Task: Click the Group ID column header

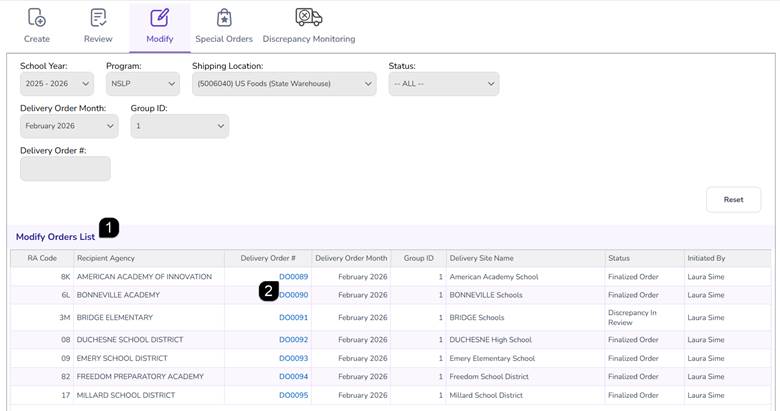Action: 419,258
